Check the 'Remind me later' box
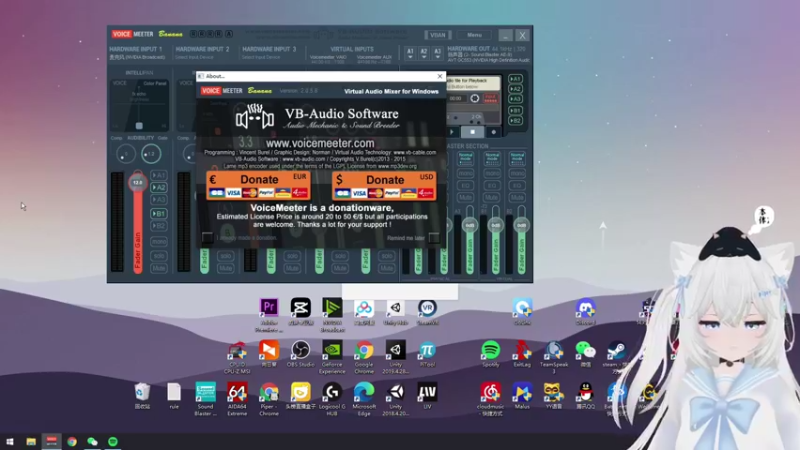The width and height of the screenshot is (800, 450). [x=434, y=238]
